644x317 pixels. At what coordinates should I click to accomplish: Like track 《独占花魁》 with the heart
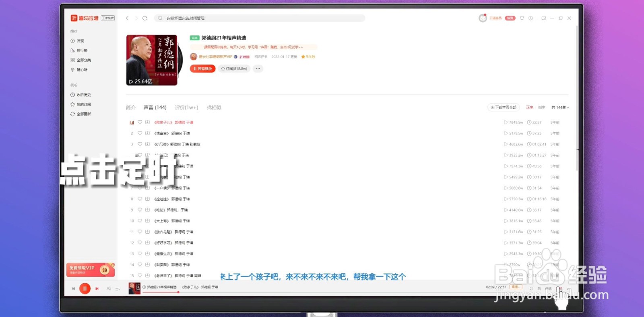pyautogui.click(x=140, y=232)
